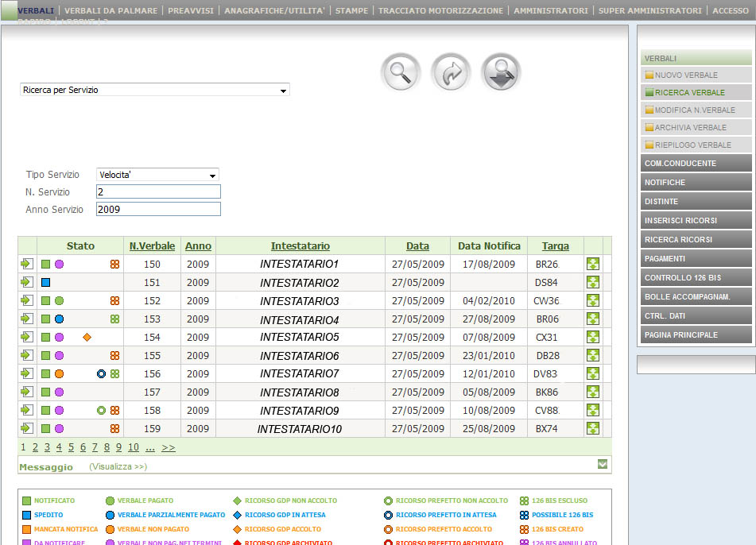Sort table by Intestatario column
This screenshot has width=756, height=545.
tap(300, 245)
